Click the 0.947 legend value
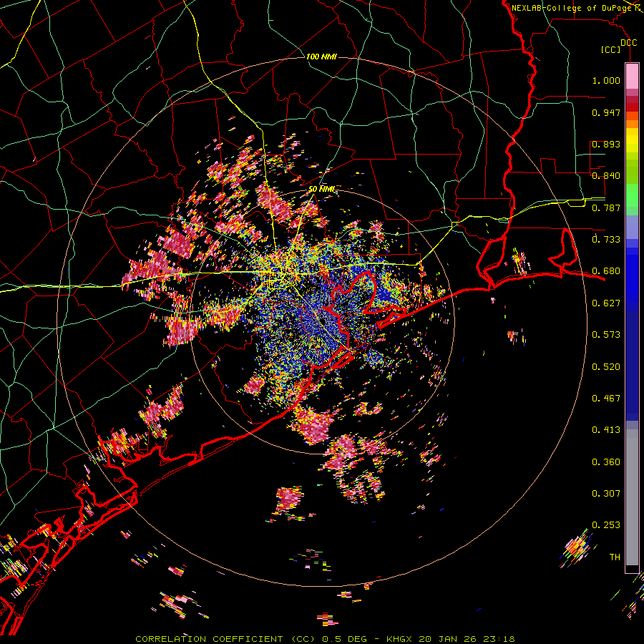Screen dimensions: 644x644 point(606,112)
